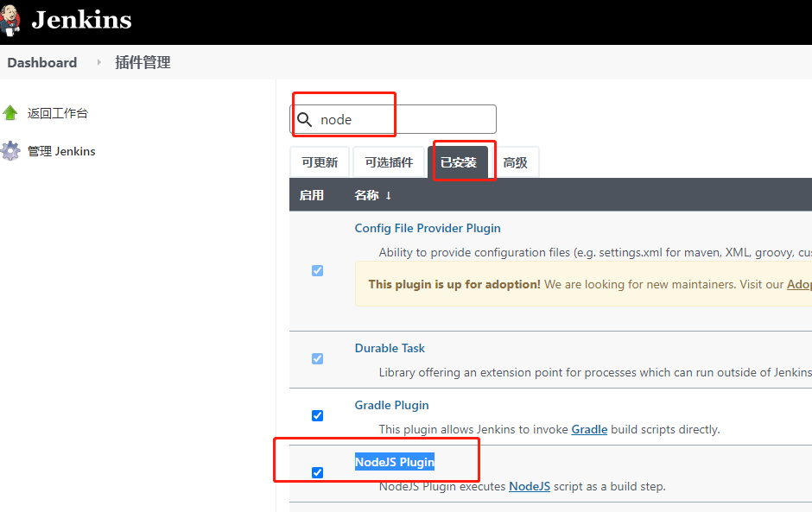The height and width of the screenshot is (512, 812).
Task: Click the green arrow icon for 返回工作台
Action: tap(10, 113)
